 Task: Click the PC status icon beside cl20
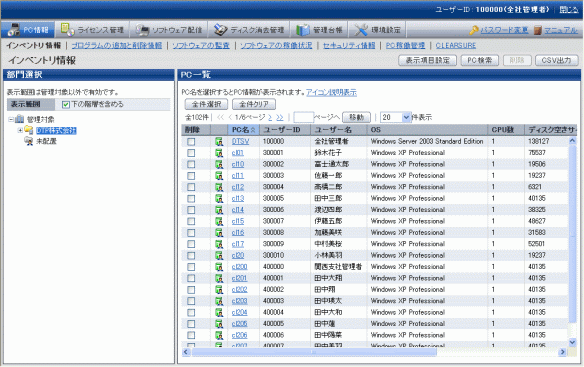(x=219, y=256)
